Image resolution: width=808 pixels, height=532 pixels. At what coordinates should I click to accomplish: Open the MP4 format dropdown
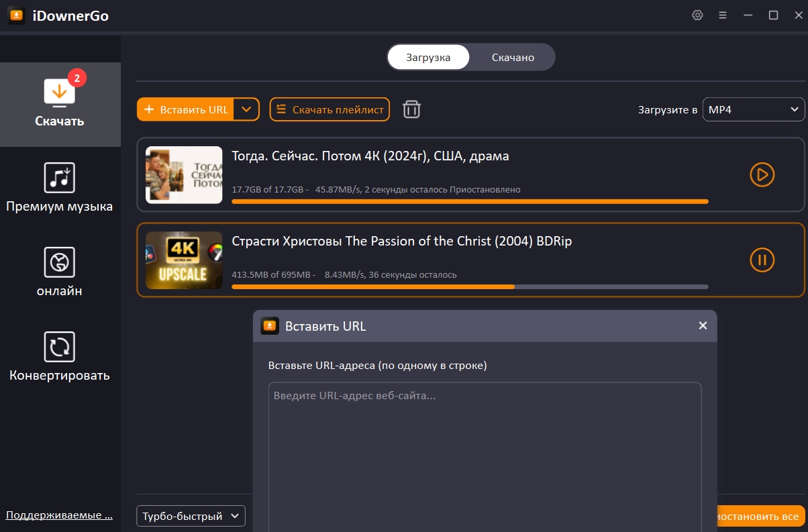click(x=754, y=109)
